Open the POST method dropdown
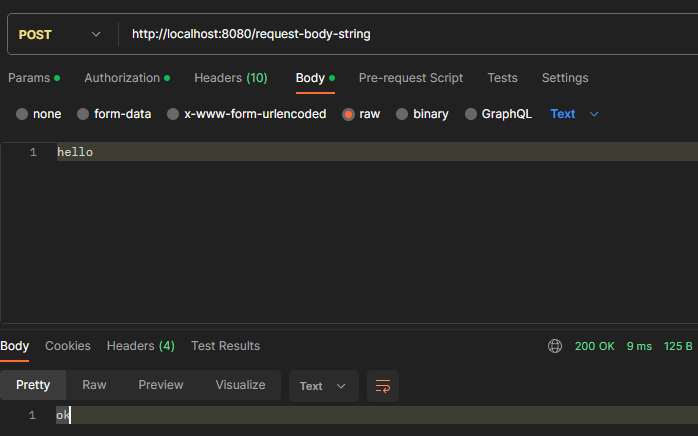 (x=60, y=34)
